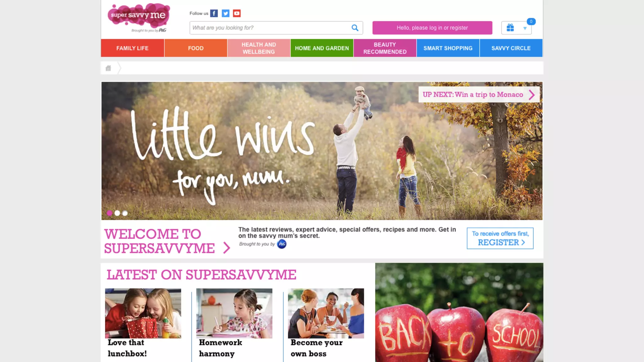
Task: Advance to Up Next Monaco slide arrow
Action: (532, 95)
